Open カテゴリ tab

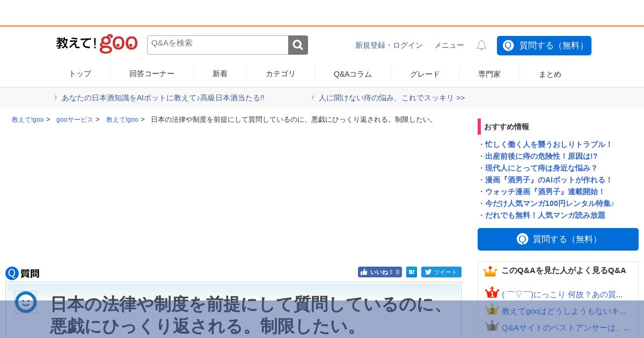click(281, 74)
